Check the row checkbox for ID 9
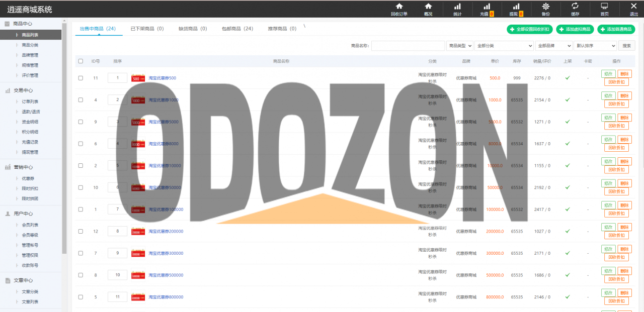The height and width of the screenshot is (312, 644). point(80,122)
